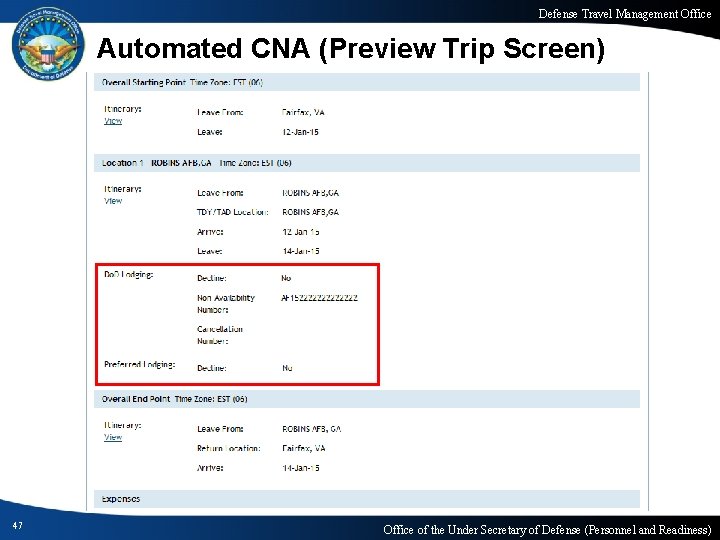Screen dimensions: 720x540
Task: Click the Defense Travel Management Office header text
Action: point(625,14)
